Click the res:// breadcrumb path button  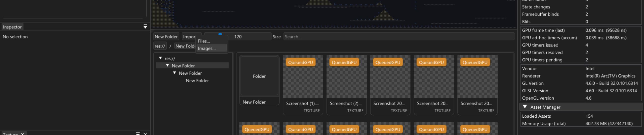[160, 46]
